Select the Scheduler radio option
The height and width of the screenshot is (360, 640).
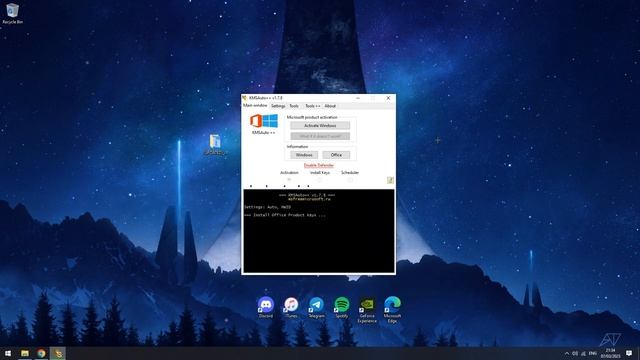[350, 180]
